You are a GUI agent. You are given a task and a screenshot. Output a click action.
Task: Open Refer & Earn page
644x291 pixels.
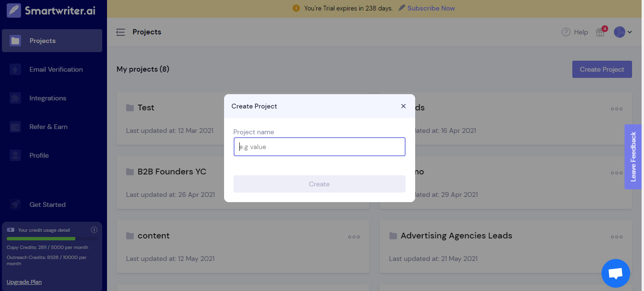tap(48, 127)
